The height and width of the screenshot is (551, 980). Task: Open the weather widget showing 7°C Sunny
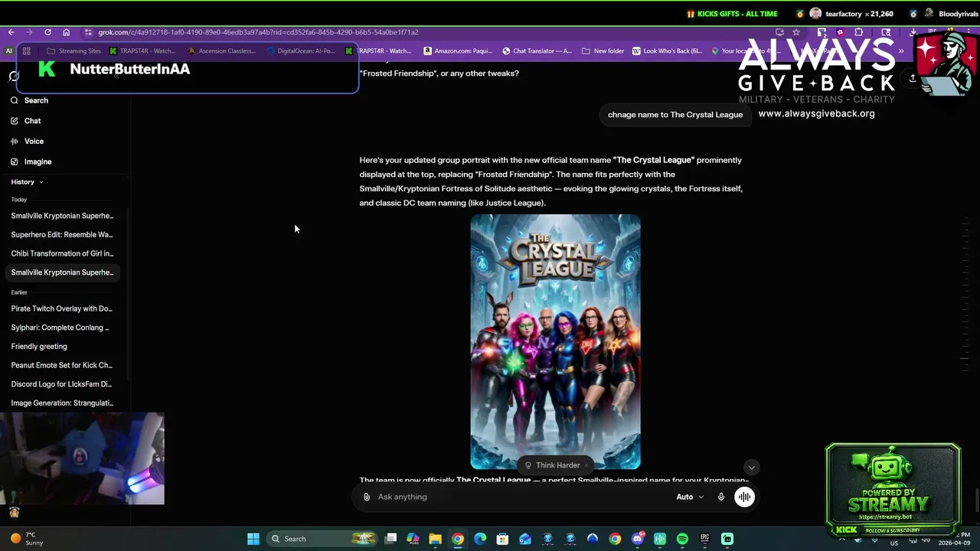coord(29,539)
